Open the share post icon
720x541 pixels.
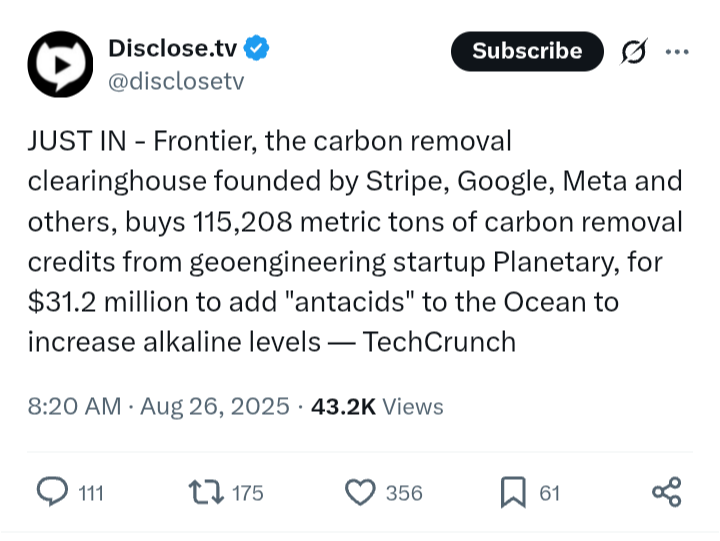coord(666,492)
